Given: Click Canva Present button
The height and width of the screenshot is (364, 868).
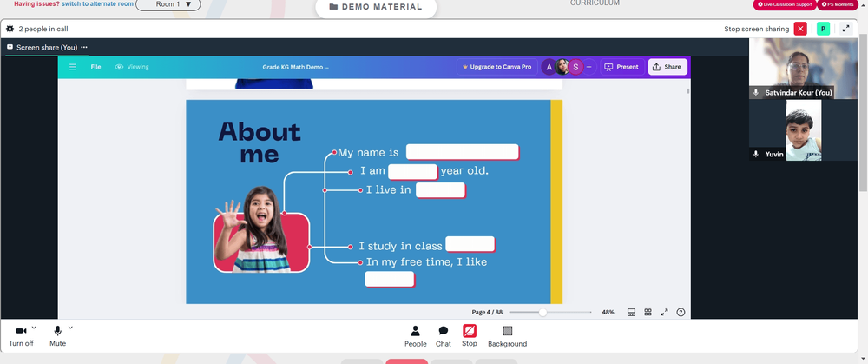Looking at the screenshot, I should tap(621, 67).
